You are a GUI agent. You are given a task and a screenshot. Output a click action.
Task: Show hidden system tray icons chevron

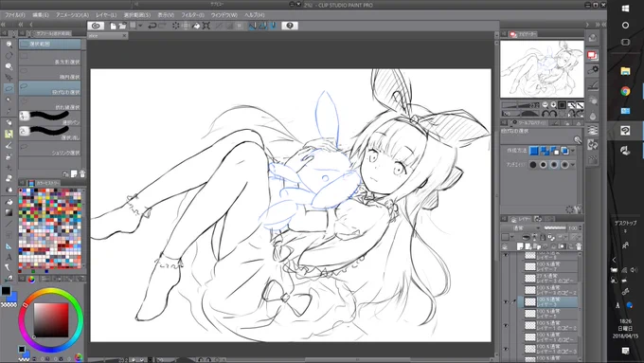click(614, 260)
